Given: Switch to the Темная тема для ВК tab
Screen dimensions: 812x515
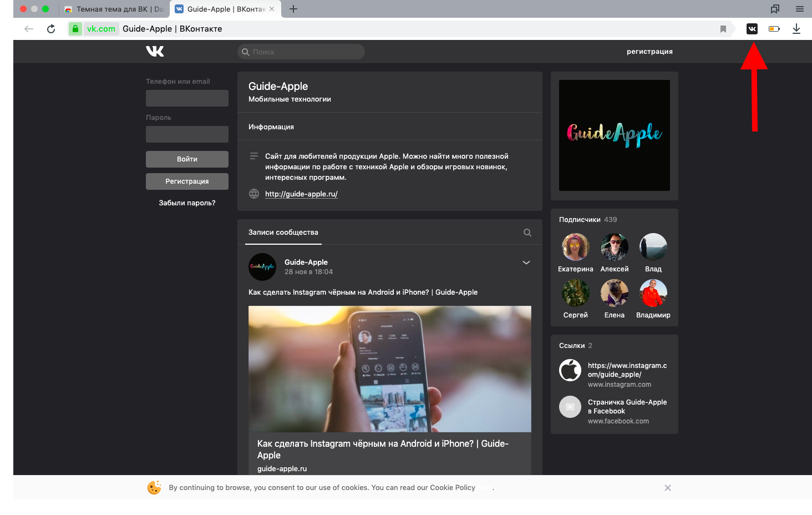Looking at the screenshot, I should 114,9.
